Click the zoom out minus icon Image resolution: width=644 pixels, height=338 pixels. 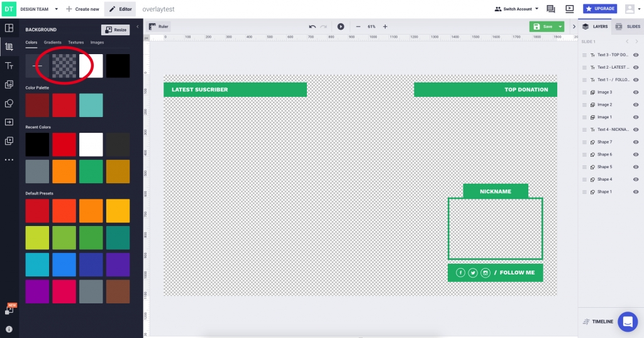[358, 26]
